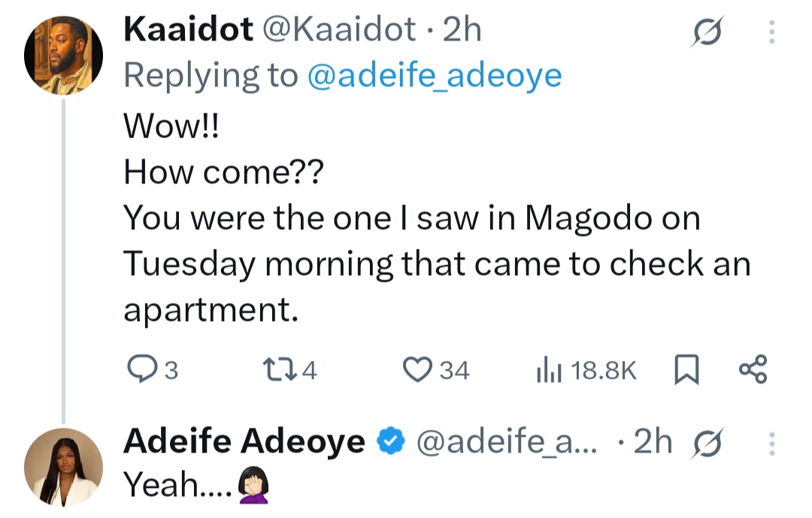812x518 pixels.
Task: Click the @Kaaidot handle
Action: pos(340,30)
